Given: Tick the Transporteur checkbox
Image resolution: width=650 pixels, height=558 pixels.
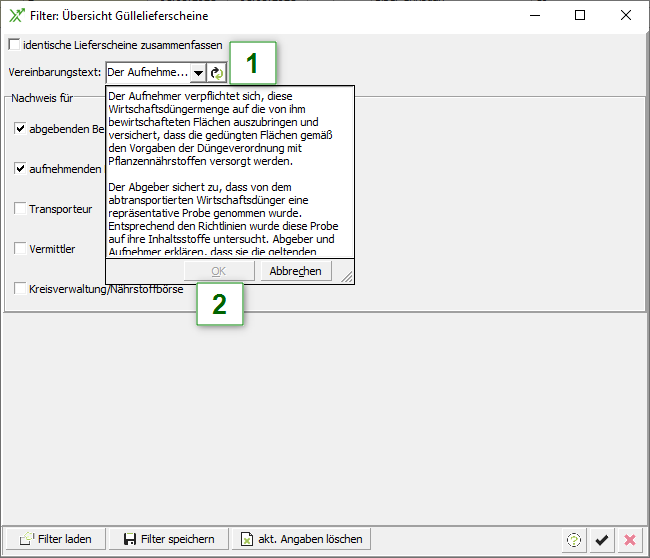Looking at the screenshot, I should tap(20, 209).
